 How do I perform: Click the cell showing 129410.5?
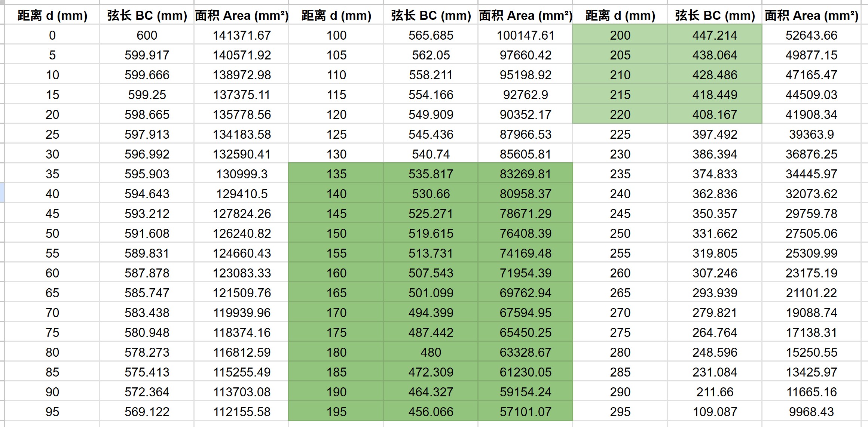point(242,194)
